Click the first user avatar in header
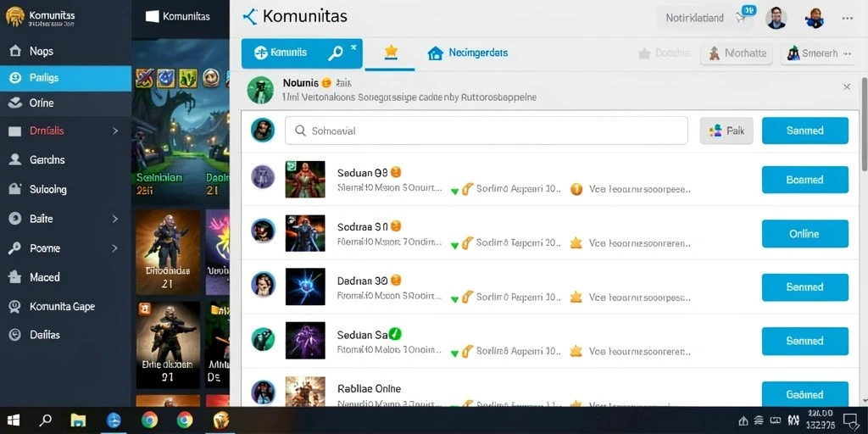The image size is (868, 434). pos(776,19)
